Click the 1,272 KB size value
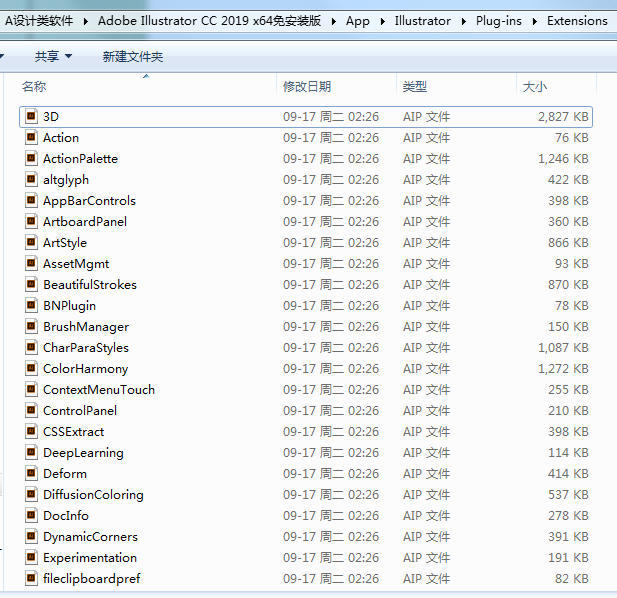The height and width of the screenshot is (598, 617). (563, 369)
